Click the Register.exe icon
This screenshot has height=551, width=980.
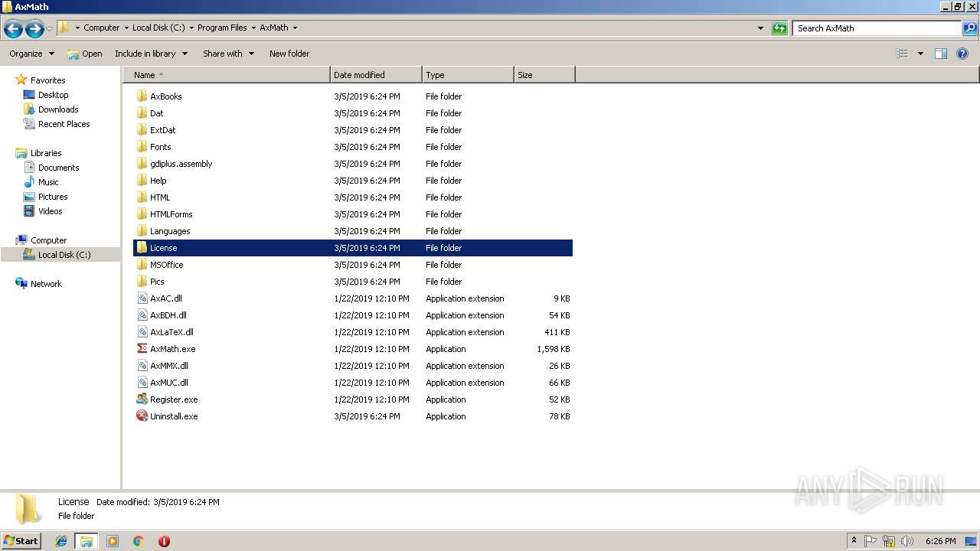pyautogui.click(x=142, y=399)
